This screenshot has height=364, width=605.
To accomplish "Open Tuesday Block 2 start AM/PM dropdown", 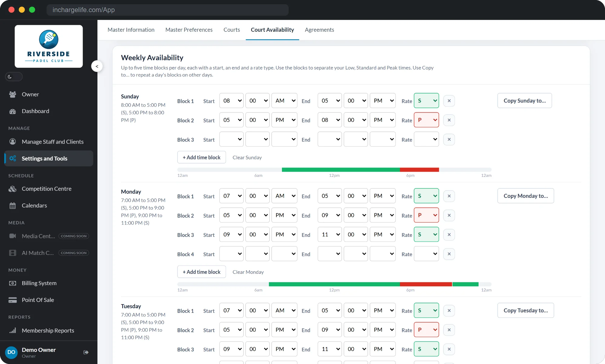I will 284,330.
